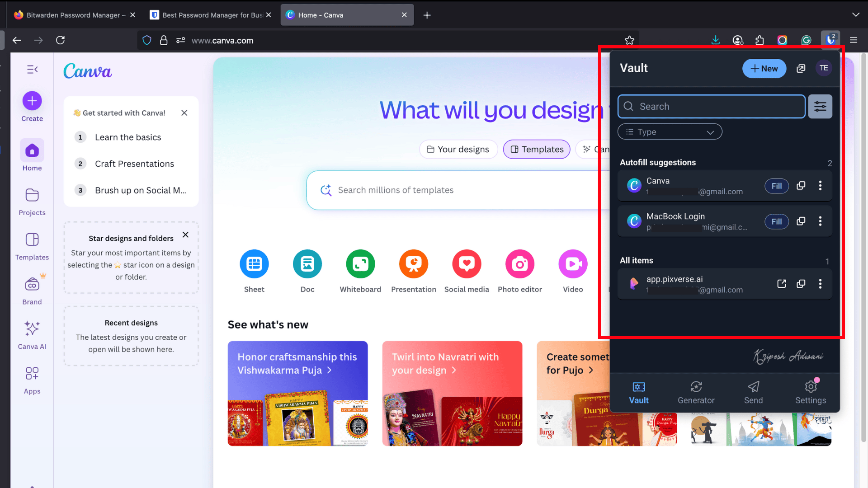
Task: Click the Bitwarden pop-out window icon
Action: click(801, 68)
